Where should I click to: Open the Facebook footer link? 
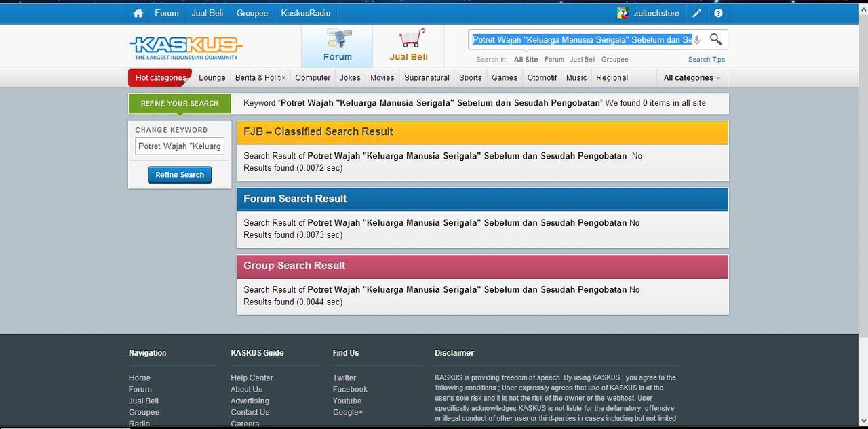pyautogui.click(x=350, y=390)
